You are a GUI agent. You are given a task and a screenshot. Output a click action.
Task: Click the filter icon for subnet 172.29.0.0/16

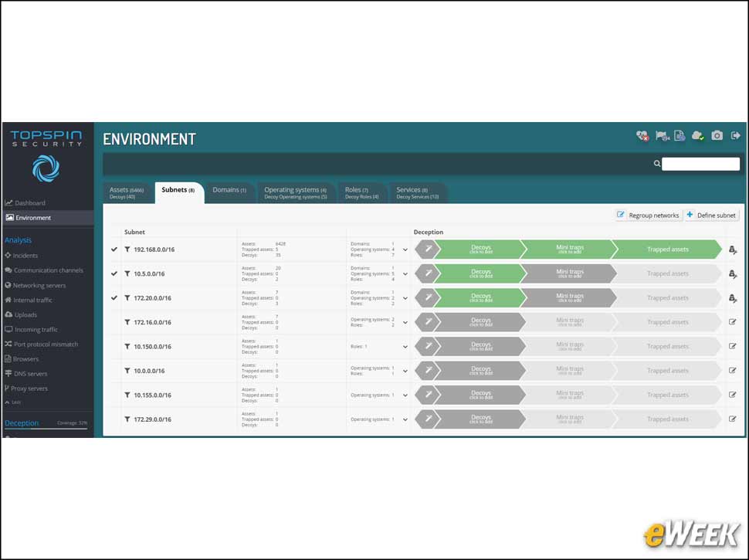(127, 419)
